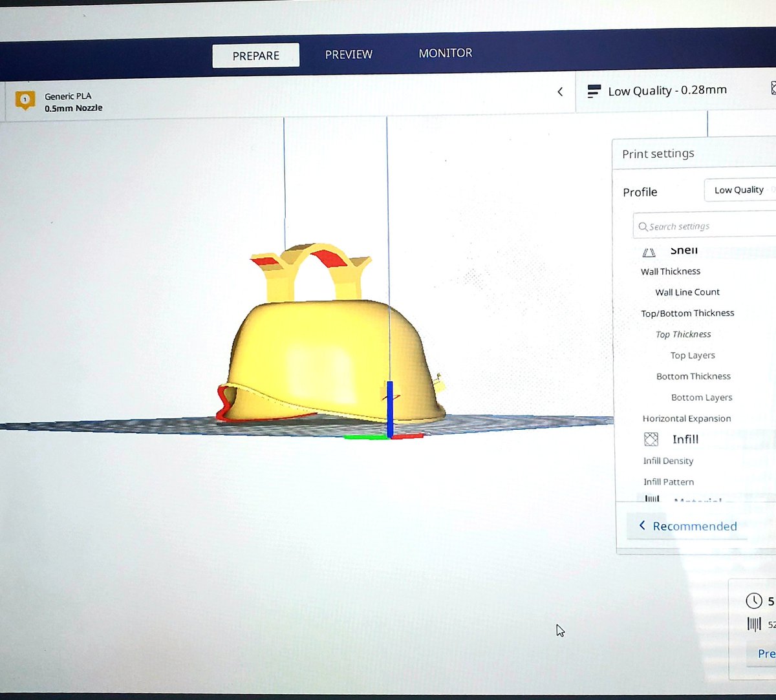Select the Wall Line Count setting
Screen dimensions: 776x700
tap(687, 292)
